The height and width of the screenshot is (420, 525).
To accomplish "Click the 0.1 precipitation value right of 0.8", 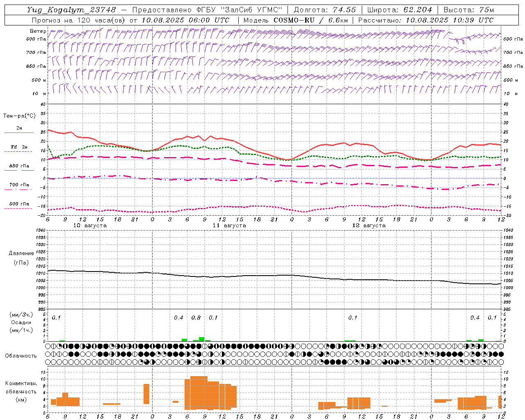I will (x=213, y=318).
